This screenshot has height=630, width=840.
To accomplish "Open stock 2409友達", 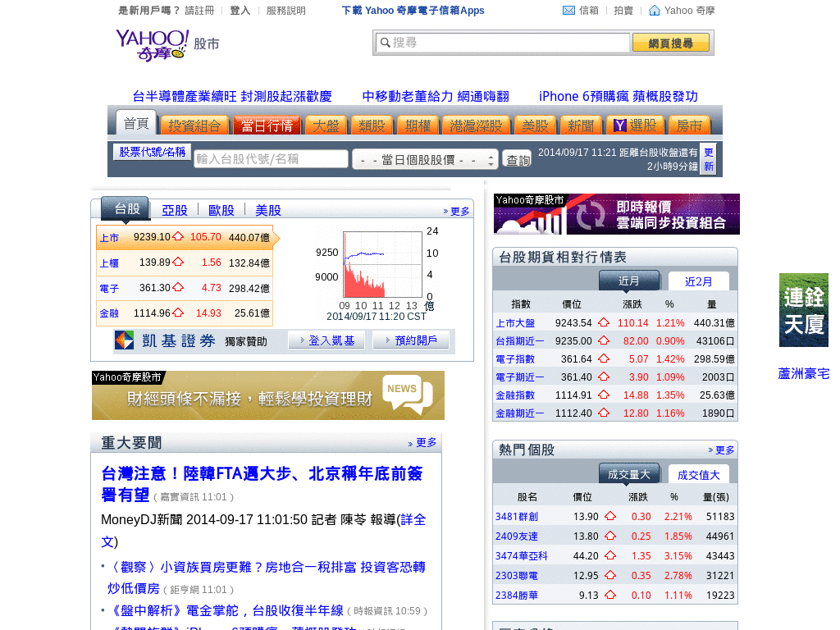I will 517,536.
